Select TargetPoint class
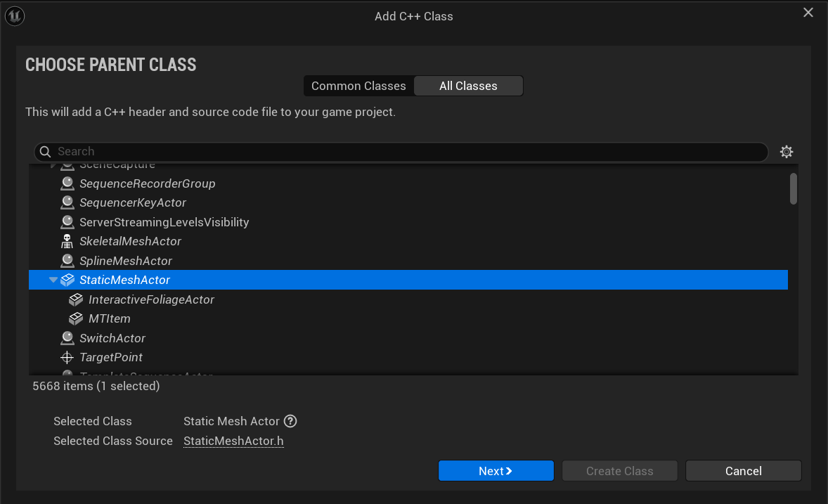828x504 pixels. (x=111, y=358)
